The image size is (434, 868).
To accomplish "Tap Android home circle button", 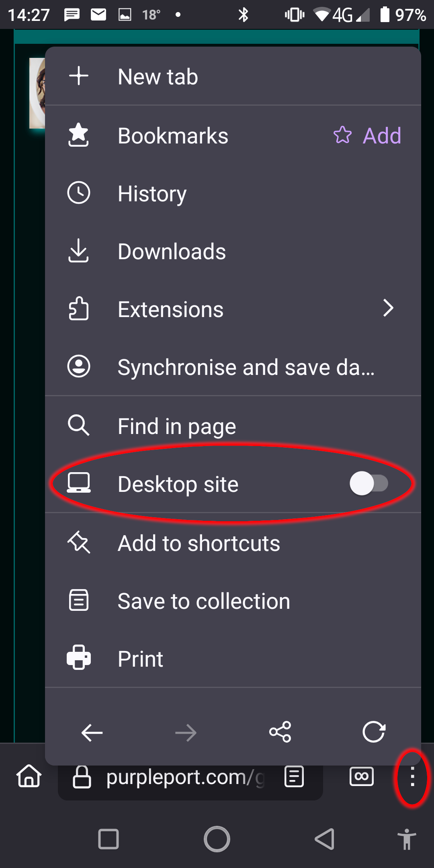I will (x=217, y=839).
